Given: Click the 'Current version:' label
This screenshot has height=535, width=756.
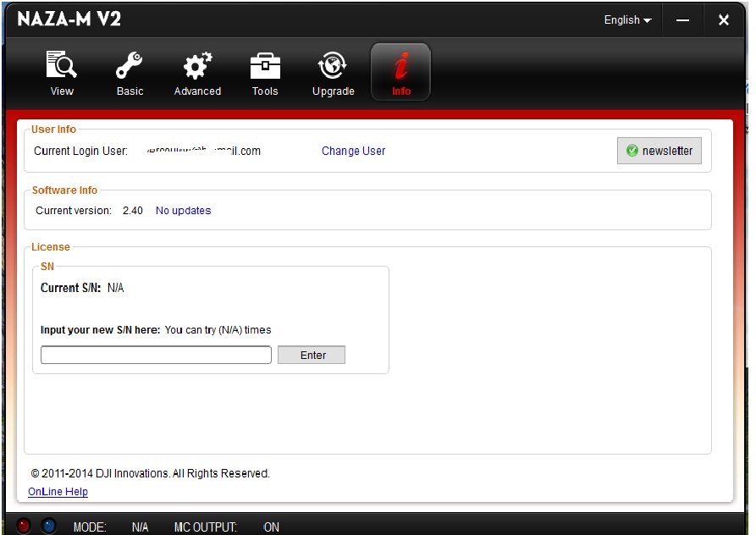Looking at the screenshot, I should tap(74, 211).
